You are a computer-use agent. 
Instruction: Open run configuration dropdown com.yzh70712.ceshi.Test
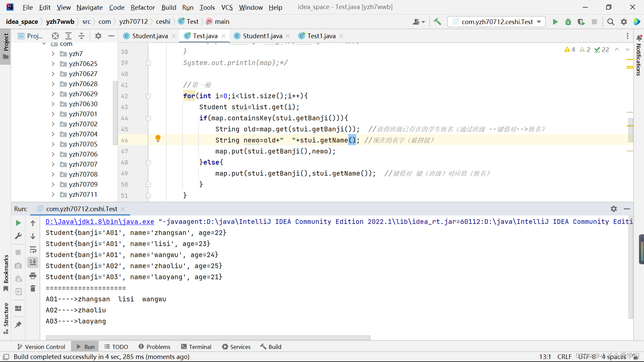(497, 22)
